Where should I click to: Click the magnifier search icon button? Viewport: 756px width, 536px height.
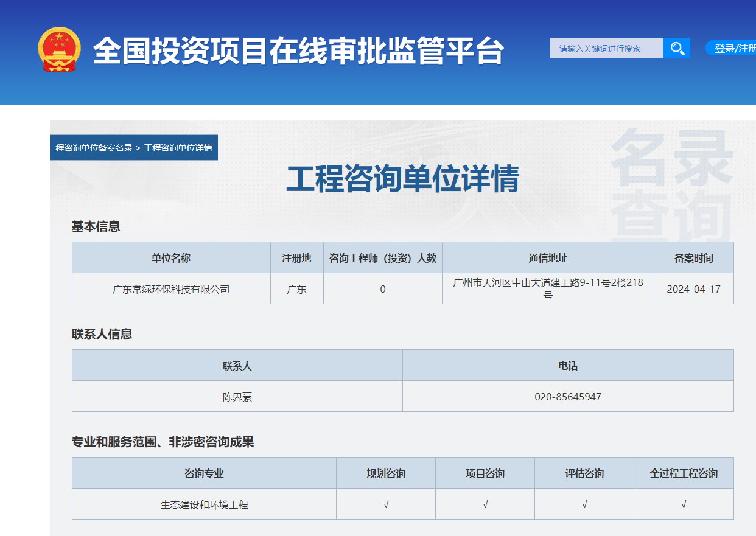[676, 48]
